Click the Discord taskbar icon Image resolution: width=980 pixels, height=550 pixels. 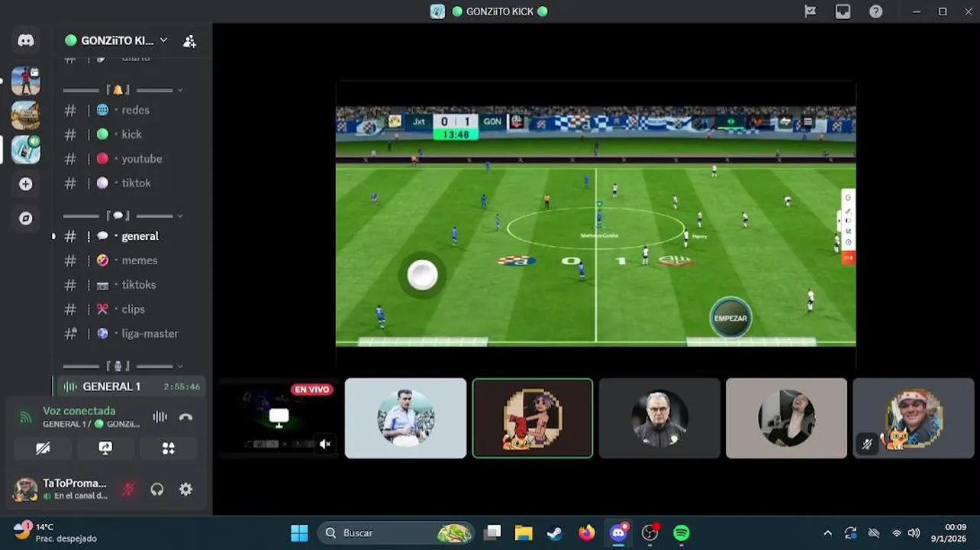tap(618, 532)
